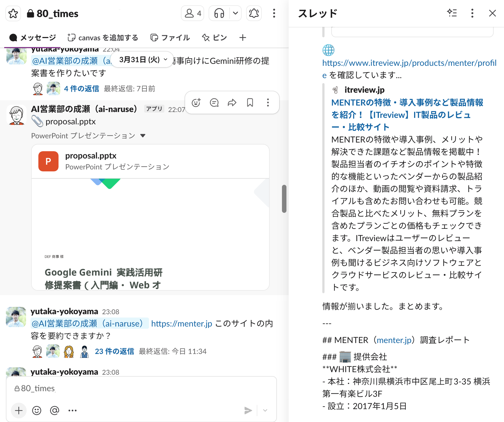
Task: Forward the proposal.pptx message
Action: [x=232, y=103]
